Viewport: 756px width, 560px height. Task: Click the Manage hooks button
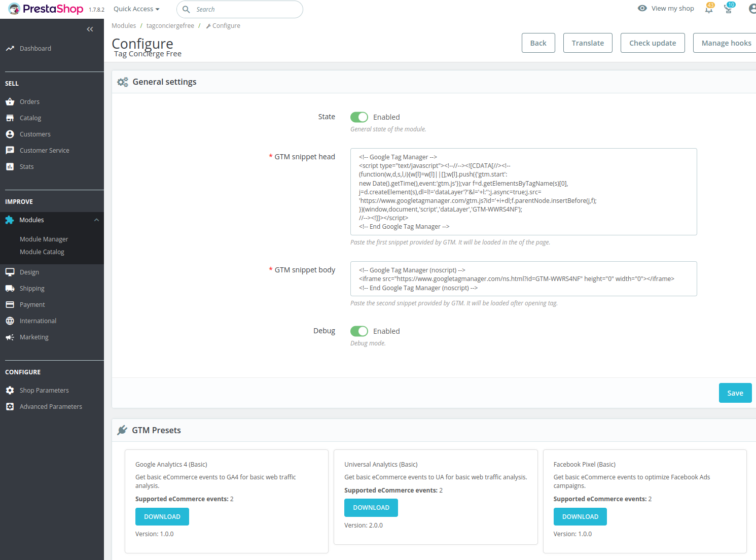[726, 43]
